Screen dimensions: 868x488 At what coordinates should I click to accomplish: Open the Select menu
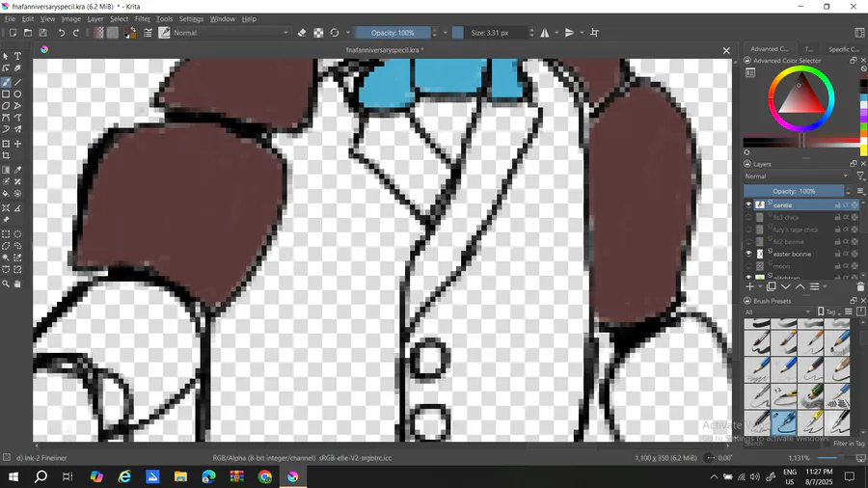point(119,19)
